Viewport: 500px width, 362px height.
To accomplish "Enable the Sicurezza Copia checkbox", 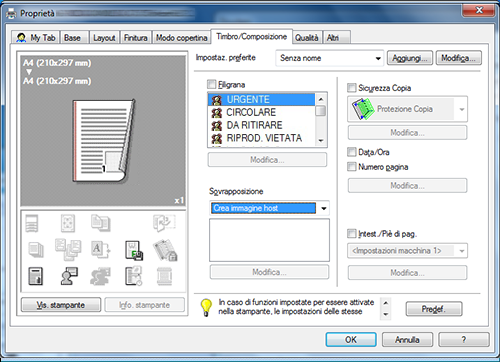I will point(351,88).
